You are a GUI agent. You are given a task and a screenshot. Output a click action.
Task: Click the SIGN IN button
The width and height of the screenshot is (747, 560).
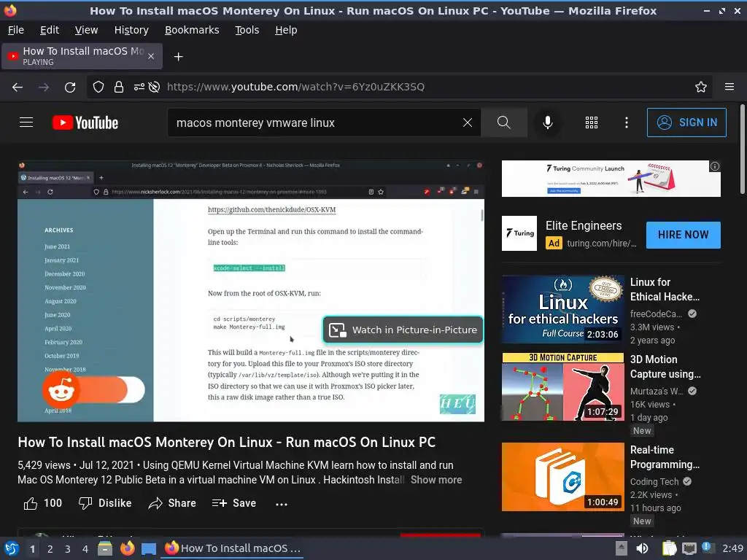pos(686,122)
